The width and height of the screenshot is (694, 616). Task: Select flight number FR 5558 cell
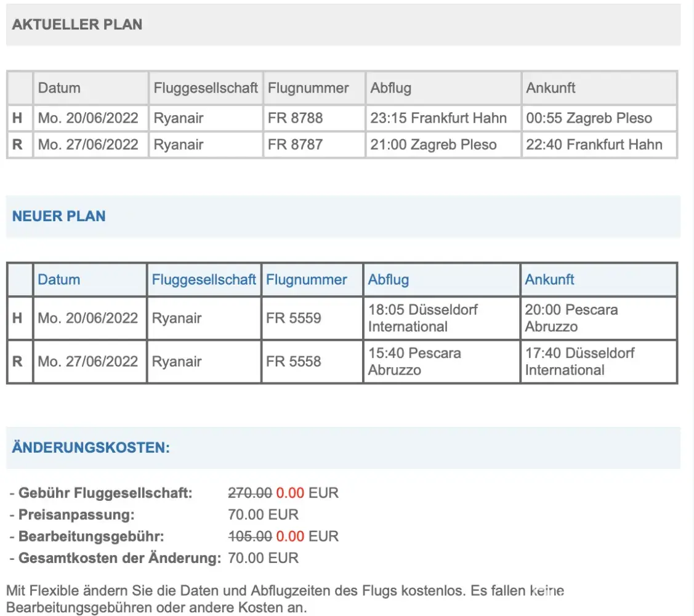tap(293, 361)
